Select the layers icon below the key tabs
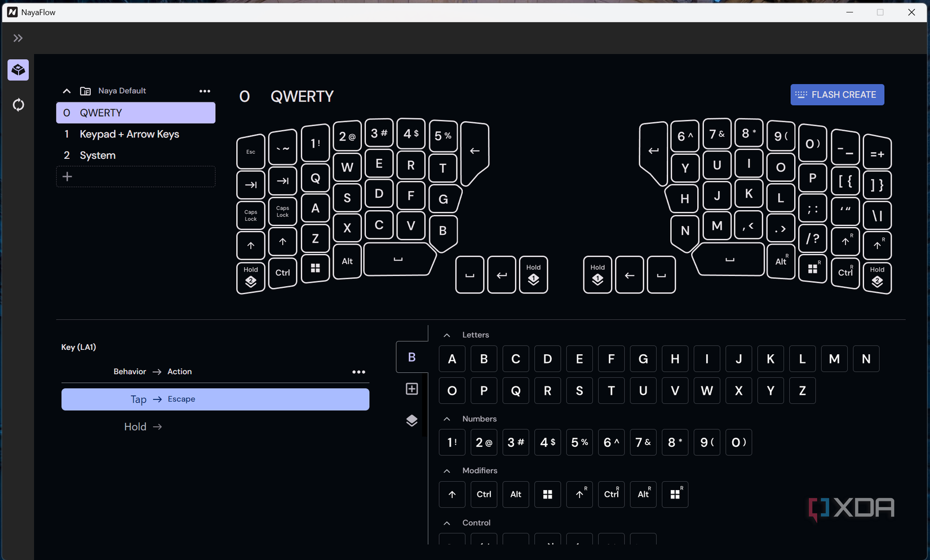 coord(412,421)
